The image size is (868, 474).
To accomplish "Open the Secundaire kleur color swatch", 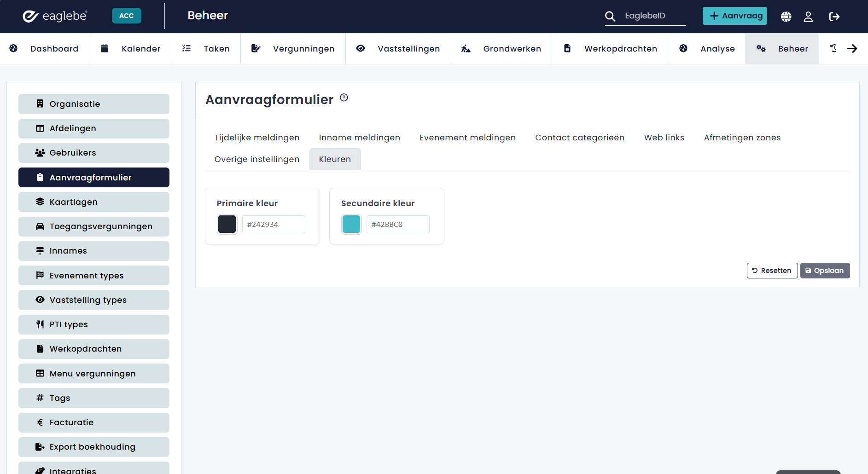I will [351, 224].
